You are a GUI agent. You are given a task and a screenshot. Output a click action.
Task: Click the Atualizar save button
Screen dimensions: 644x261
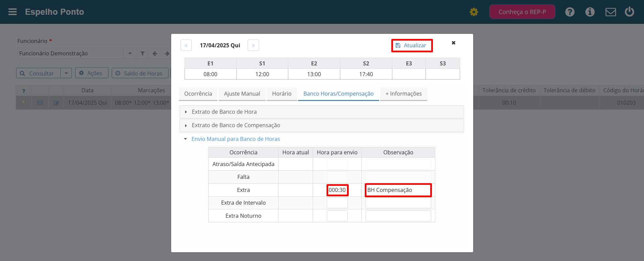click(412, 45)
